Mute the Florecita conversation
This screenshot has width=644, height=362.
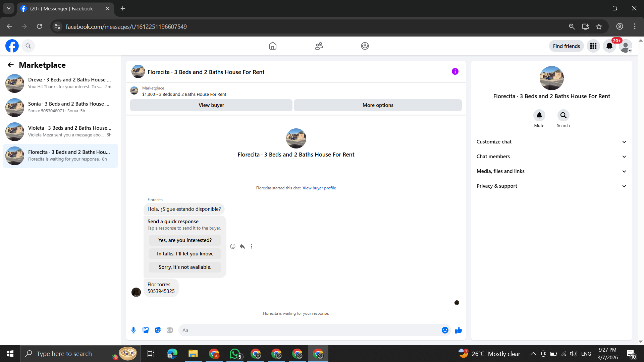539,115
